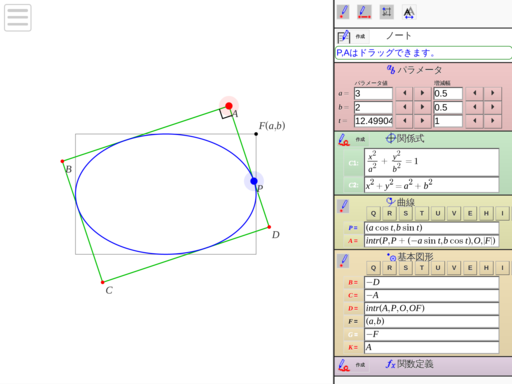Click the 関数定義 section header
The image size is (512, 384).
tap(410, 364)
